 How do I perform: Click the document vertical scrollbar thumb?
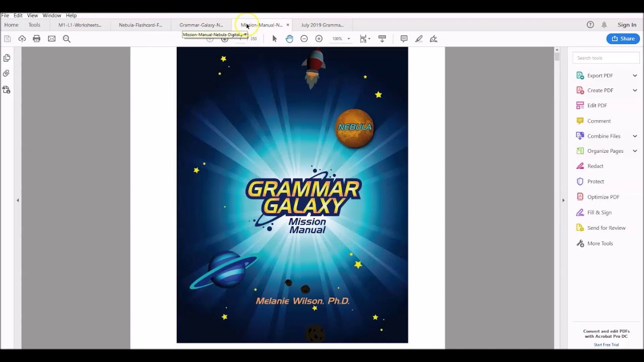[557, 56]
